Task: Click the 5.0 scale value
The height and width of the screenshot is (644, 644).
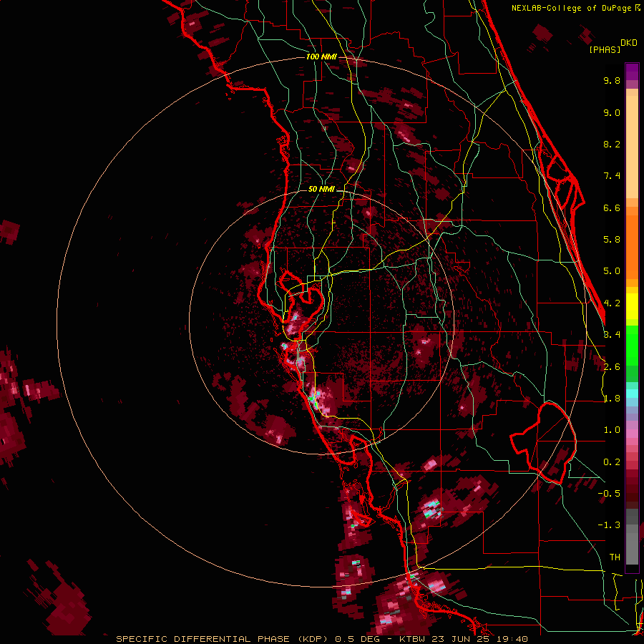Action: 612,271
